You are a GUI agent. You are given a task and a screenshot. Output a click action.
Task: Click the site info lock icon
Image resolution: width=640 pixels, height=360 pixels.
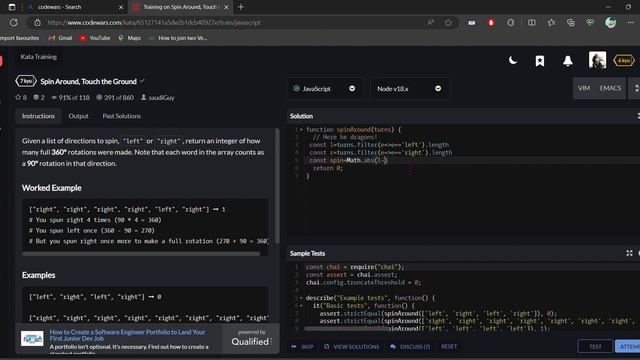click(x=37, y=22)
